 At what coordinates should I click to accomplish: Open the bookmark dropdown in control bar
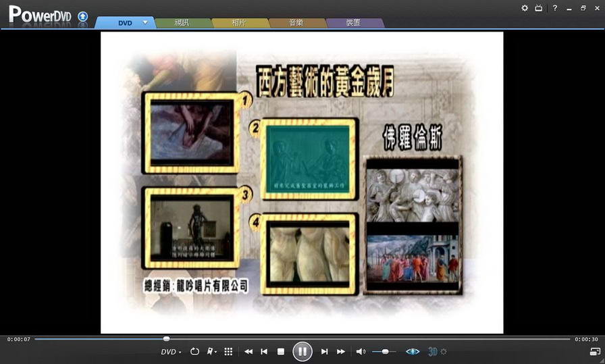point(212,352)
